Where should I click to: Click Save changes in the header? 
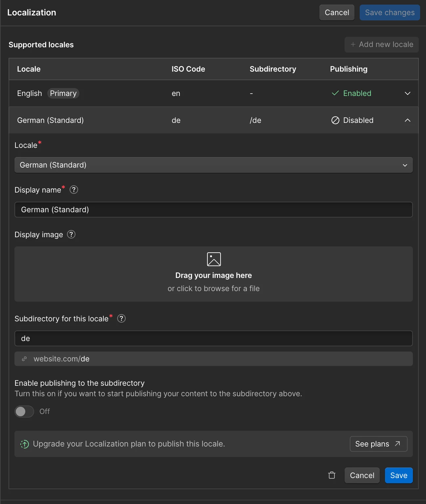390,12
